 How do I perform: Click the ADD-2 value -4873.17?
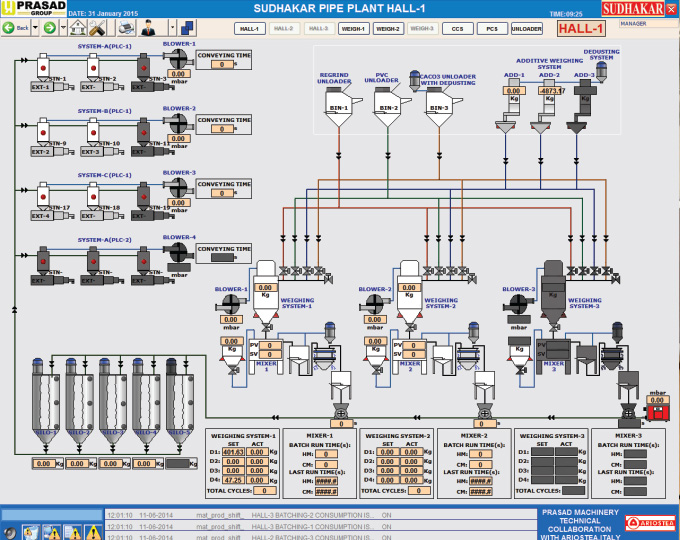[551, 91]
